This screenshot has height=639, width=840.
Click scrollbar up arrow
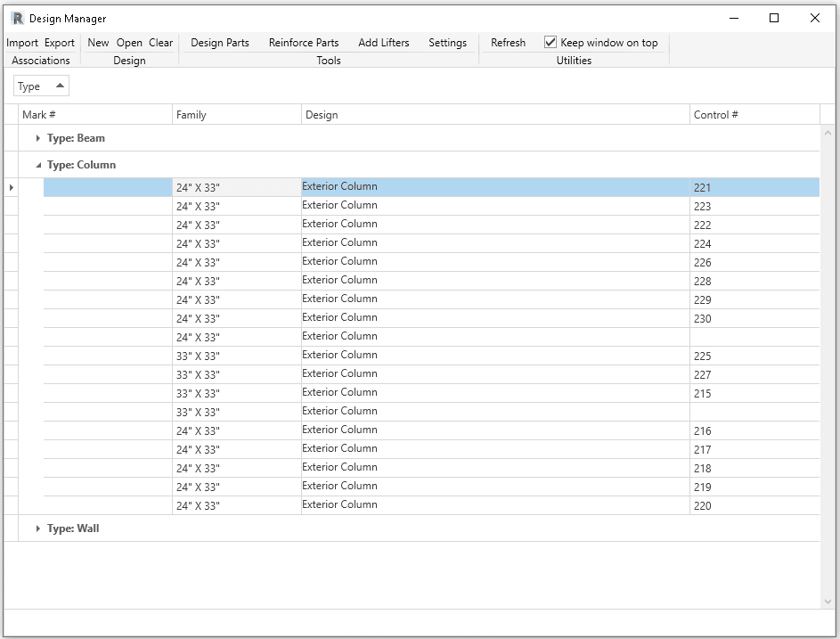click(x=828, y=133)
